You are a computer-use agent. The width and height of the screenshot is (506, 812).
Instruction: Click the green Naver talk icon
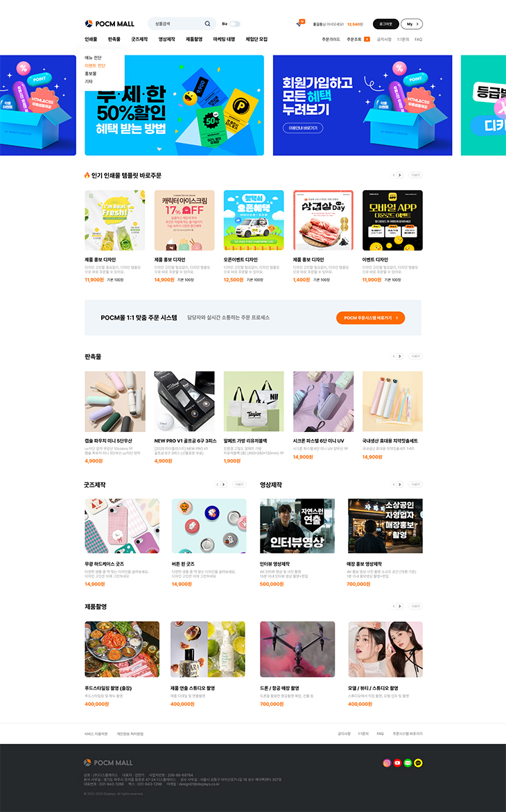(x=408, y=763)
